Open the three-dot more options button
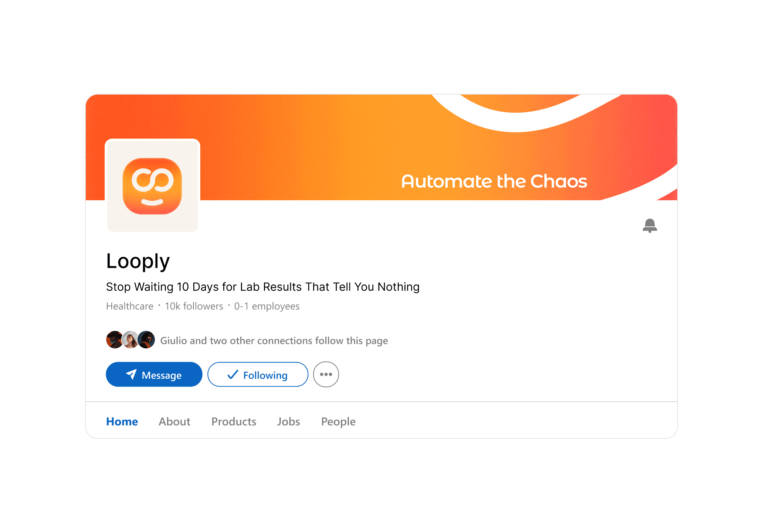This screenshot has height=532, width=763. click(326, 374)
